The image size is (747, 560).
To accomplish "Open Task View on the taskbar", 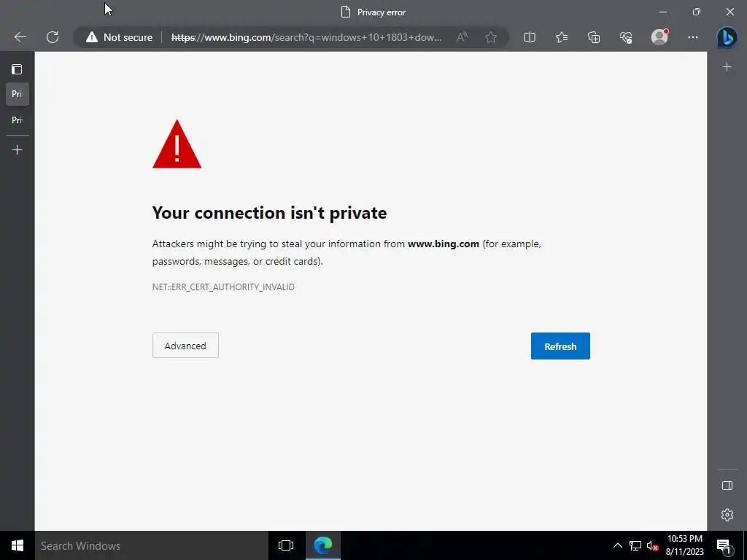I will tap(286, 545).
